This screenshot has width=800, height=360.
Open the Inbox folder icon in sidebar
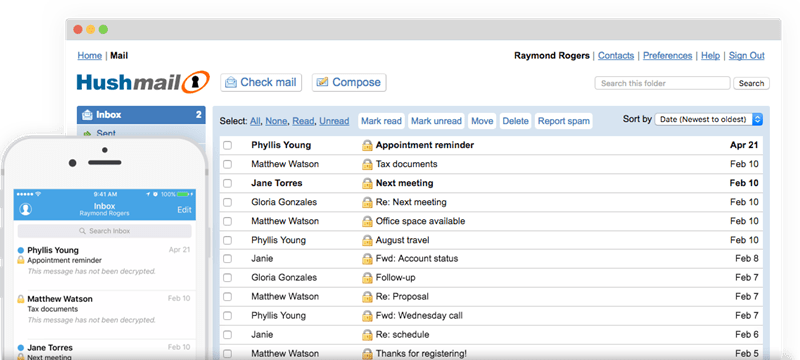pos(87,115)
